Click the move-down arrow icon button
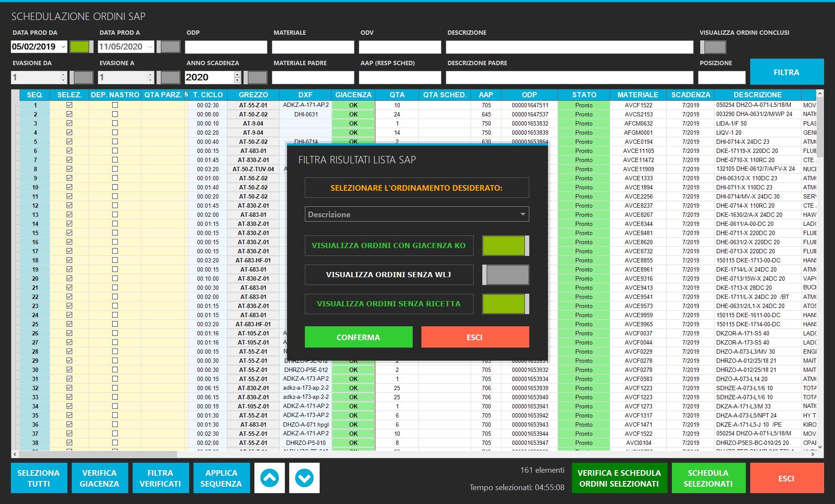The image size is (835, 504). [304, 478]
